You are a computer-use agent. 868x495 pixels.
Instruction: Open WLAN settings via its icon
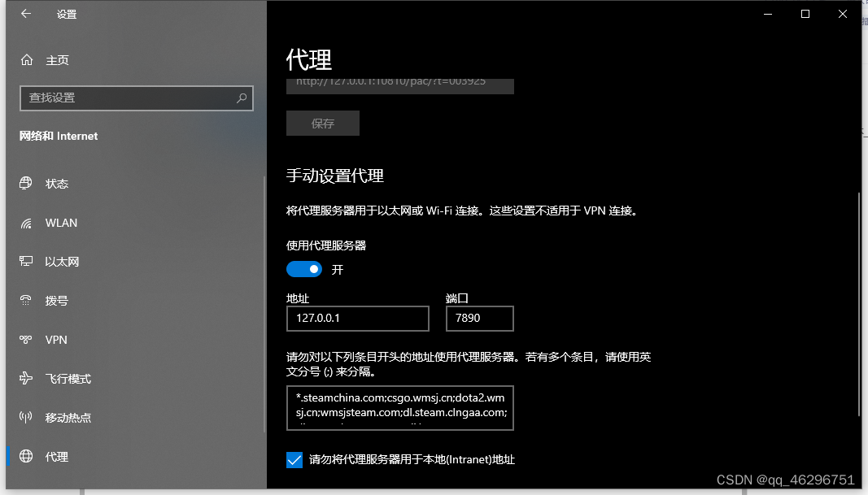(x=24, y=223)
